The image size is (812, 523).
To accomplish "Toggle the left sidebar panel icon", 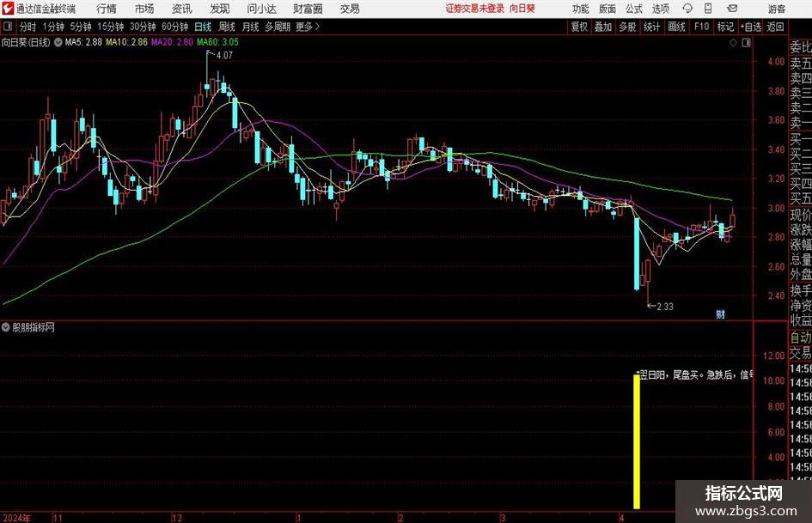I will pyautogui.click(x=7, y=27).
